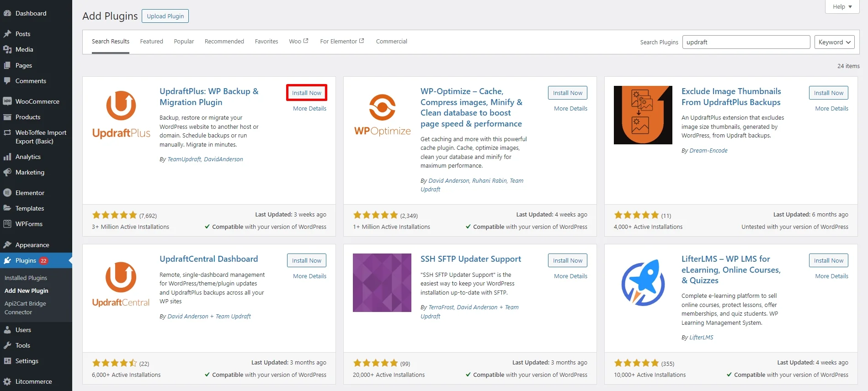Switch to the Featured tab
The height and width of the screenshot is (391, 868).
click(x=151, y=42)
